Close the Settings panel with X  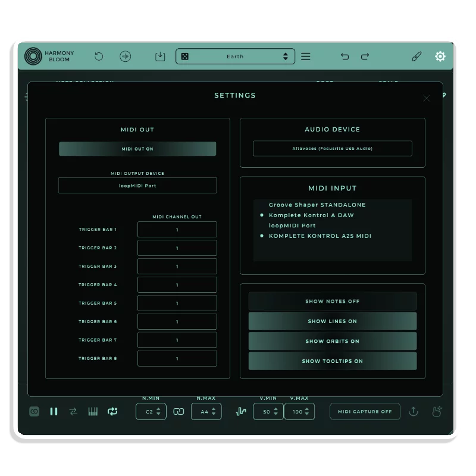(426, 98)
